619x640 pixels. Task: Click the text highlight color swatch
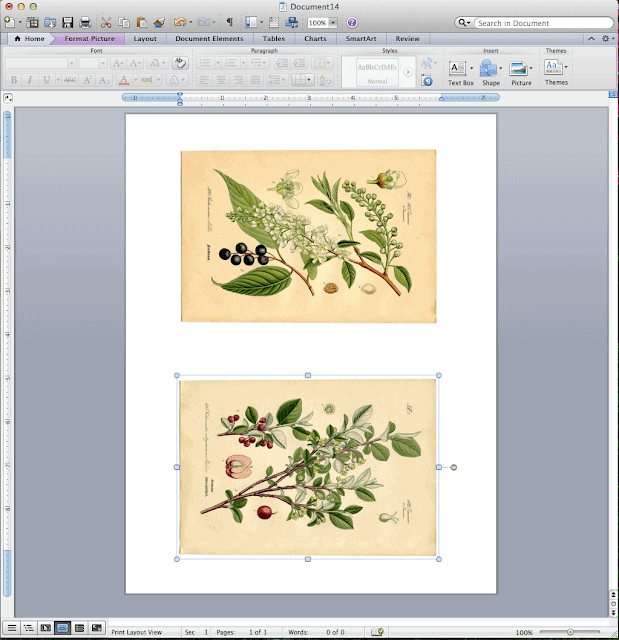coord(146,80)
